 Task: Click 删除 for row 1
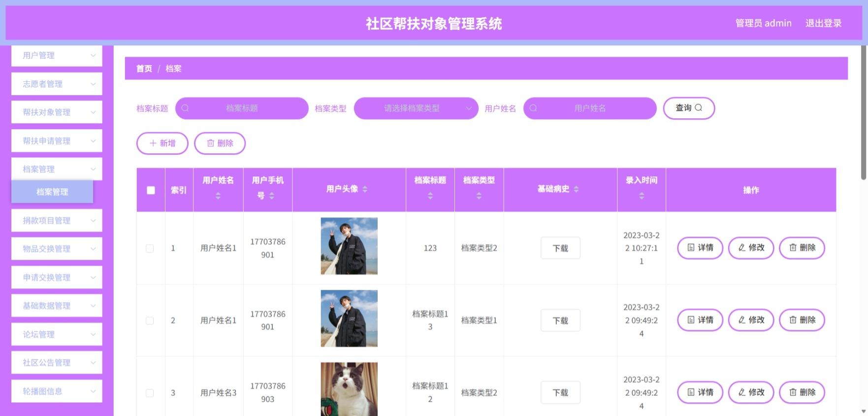[802, 247]
